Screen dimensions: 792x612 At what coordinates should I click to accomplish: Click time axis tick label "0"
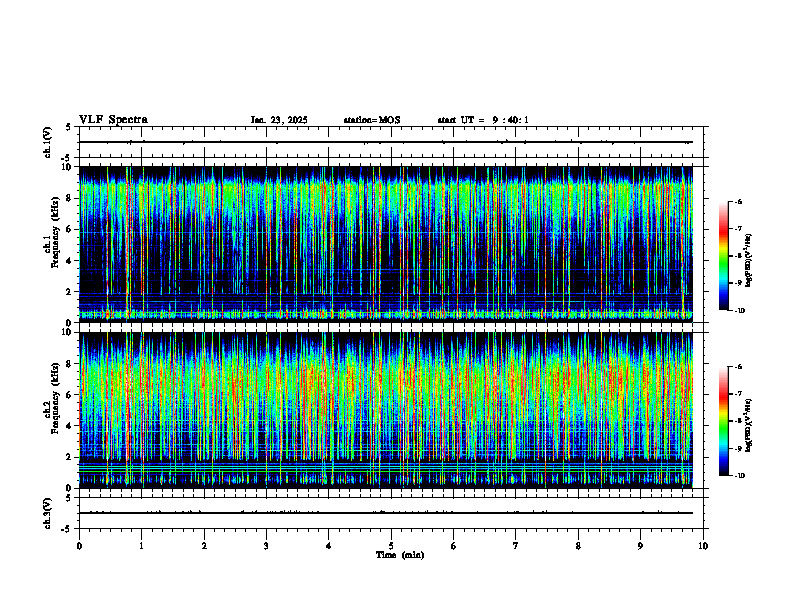coord(79,546)
